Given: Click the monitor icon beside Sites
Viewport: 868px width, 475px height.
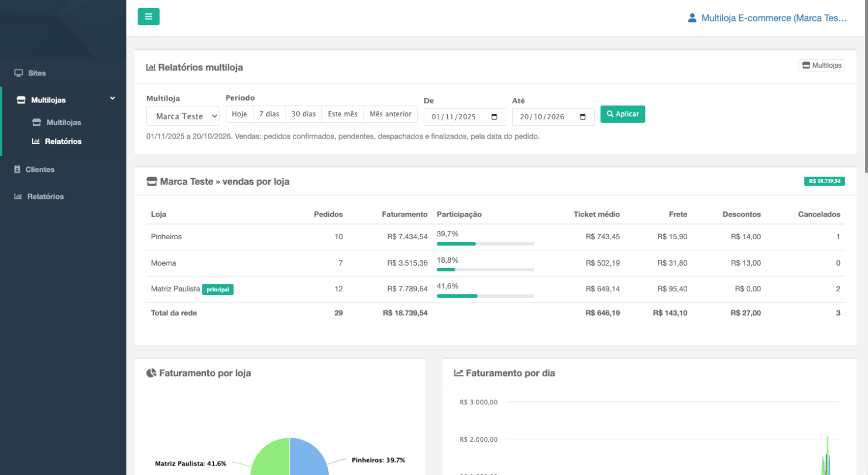Looking at the screenshot, I should click(19, 73).
